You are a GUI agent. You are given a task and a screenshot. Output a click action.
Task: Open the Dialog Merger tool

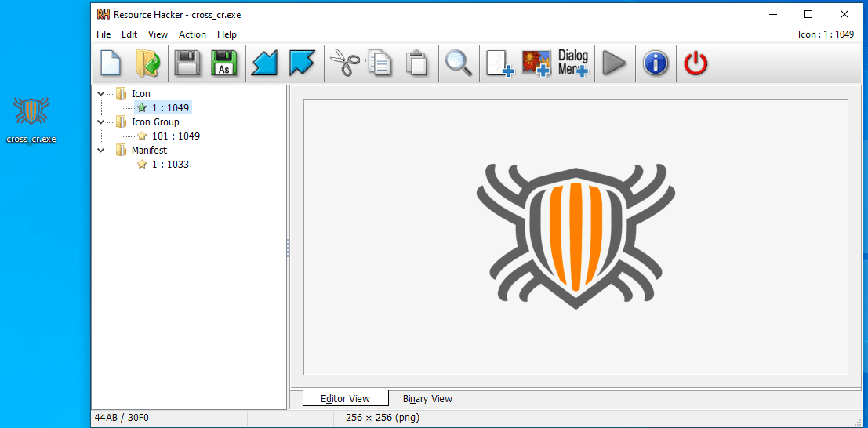[x=573, y=63]
